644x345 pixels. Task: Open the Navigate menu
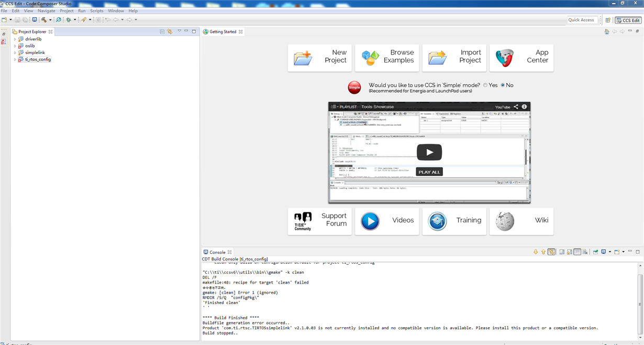[47, 10]
